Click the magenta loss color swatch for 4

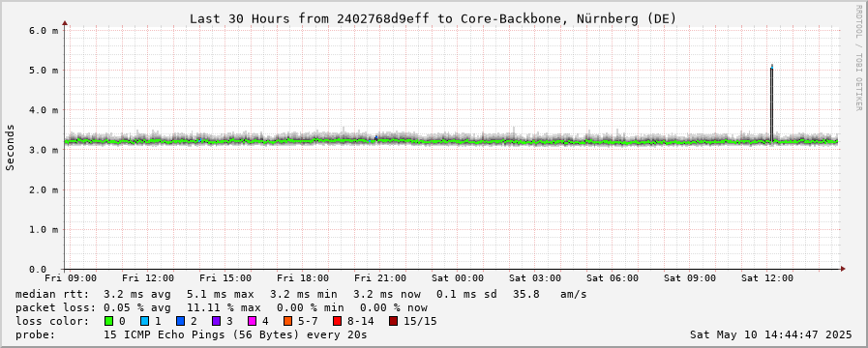252,321
